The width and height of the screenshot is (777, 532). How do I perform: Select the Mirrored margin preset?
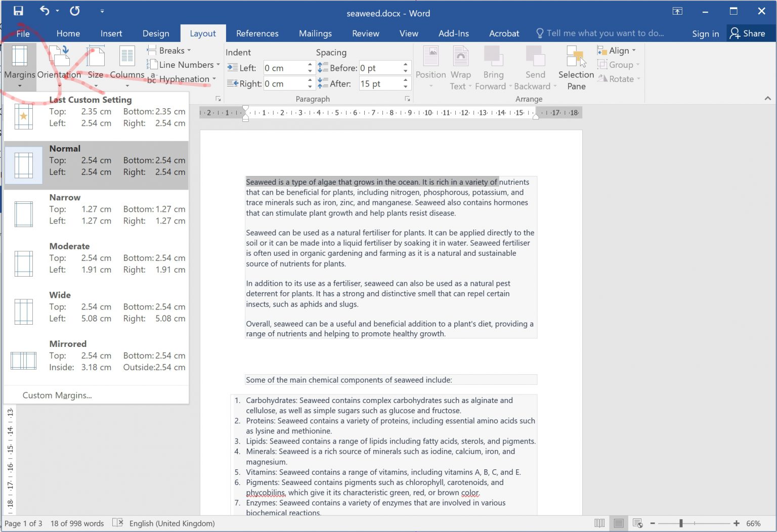click(x=96, y=356)
